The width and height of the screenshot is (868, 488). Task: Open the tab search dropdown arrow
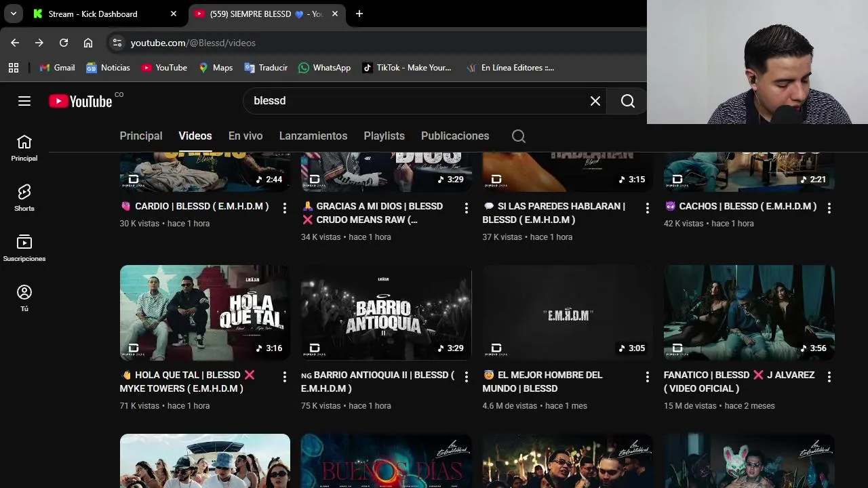pyautogui.click(x=13, y=14)
